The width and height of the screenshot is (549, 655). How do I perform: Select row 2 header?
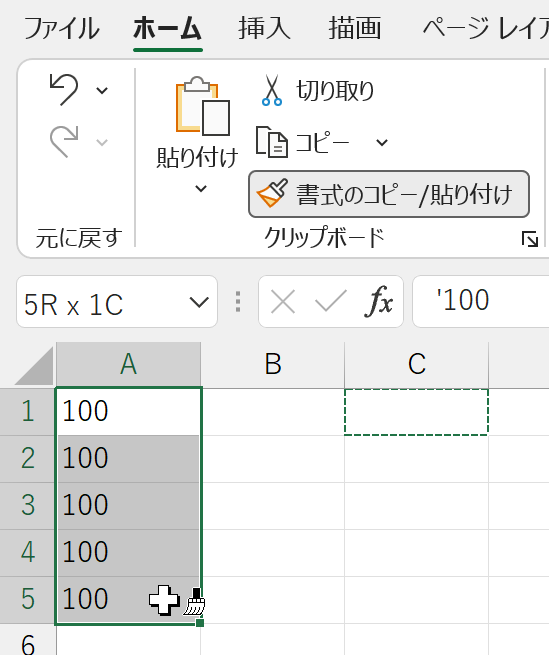tap(28, 459)
